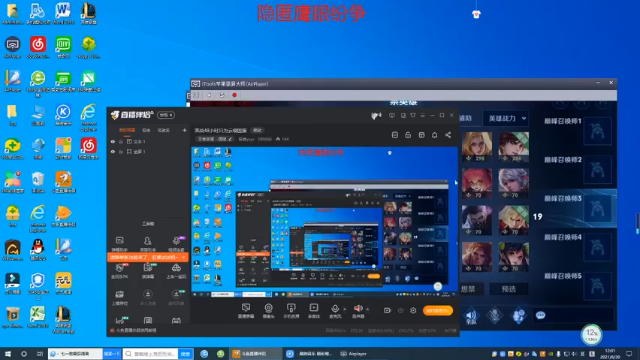Select the blonde hero portrait with 298
The height and width of the screenshot is (360, 640).
(477, 146)
